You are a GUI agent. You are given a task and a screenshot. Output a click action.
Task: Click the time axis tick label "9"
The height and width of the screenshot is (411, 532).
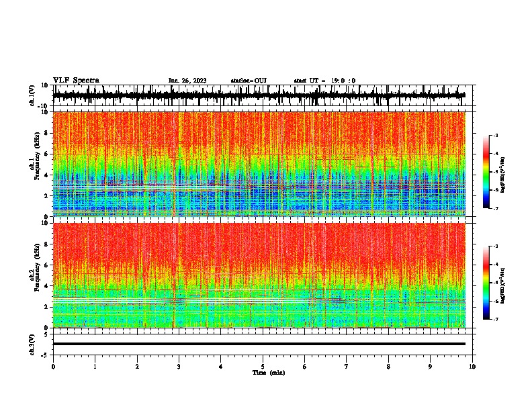coord(430,367)
